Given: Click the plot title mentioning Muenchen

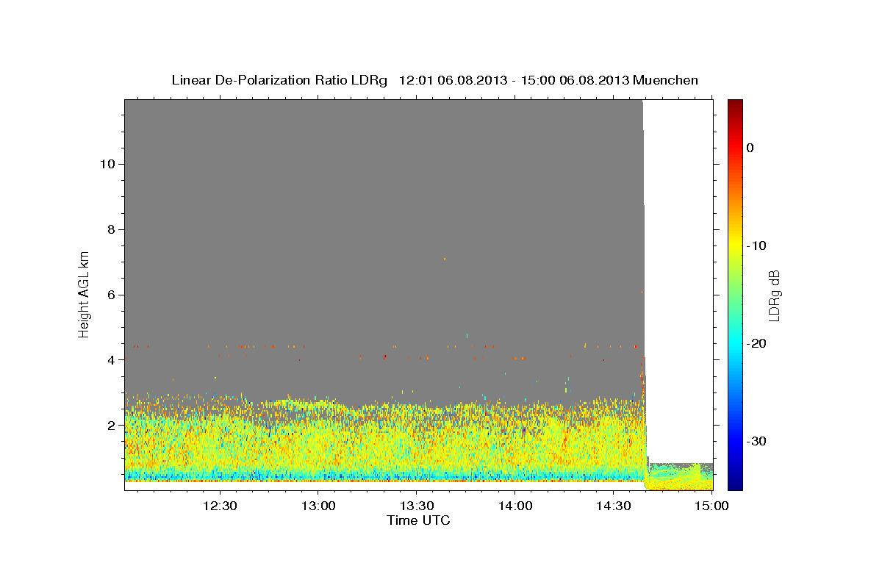Looking at the screenshot, I should click(434, 80).
